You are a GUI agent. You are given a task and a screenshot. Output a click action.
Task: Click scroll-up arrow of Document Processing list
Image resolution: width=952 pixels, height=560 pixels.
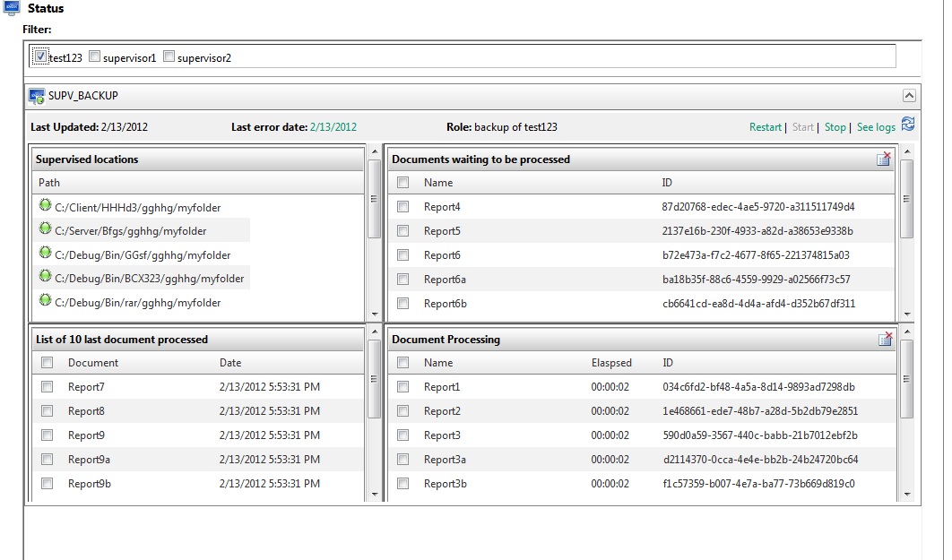click(x=907, y=332)
